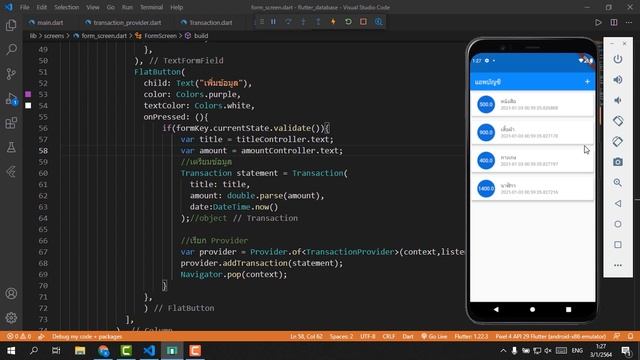Open the Accounts menu in activity bar
The image size is (640, 360).
tap(11, 293)
